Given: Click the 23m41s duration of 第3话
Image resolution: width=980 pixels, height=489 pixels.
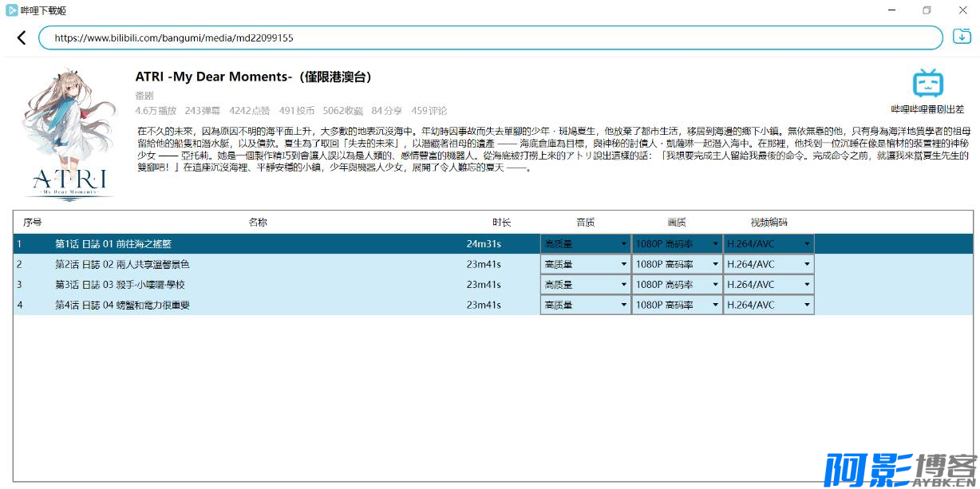Looking at the screenshot, I should [484, 285].
